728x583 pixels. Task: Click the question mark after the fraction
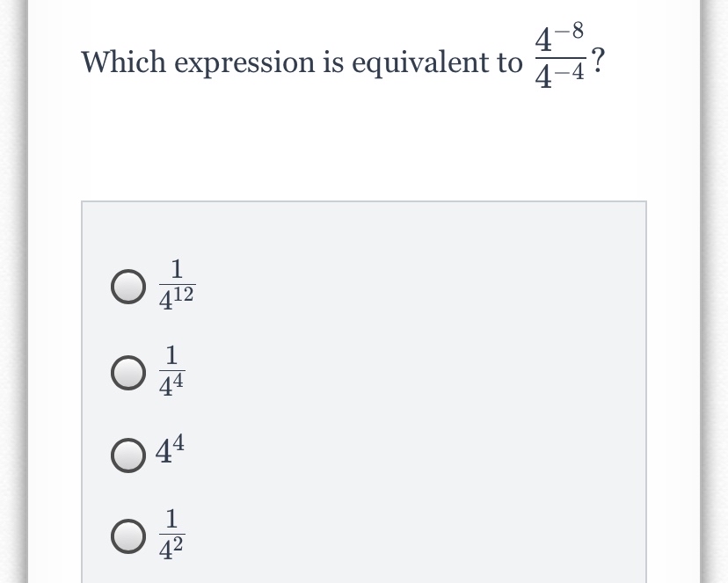point(599,60)
